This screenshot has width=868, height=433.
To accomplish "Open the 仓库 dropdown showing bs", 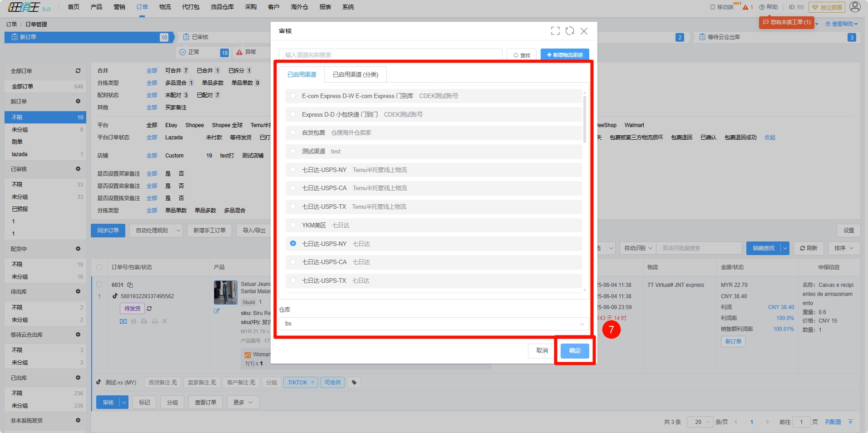I will pos(434,324).
